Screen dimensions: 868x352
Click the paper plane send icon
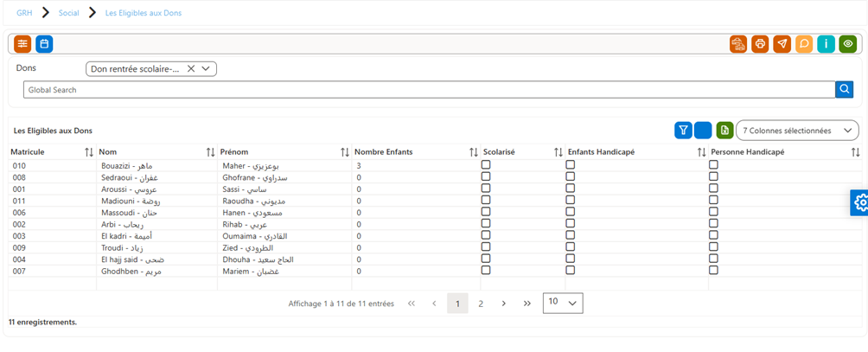(x=782, y=44)
